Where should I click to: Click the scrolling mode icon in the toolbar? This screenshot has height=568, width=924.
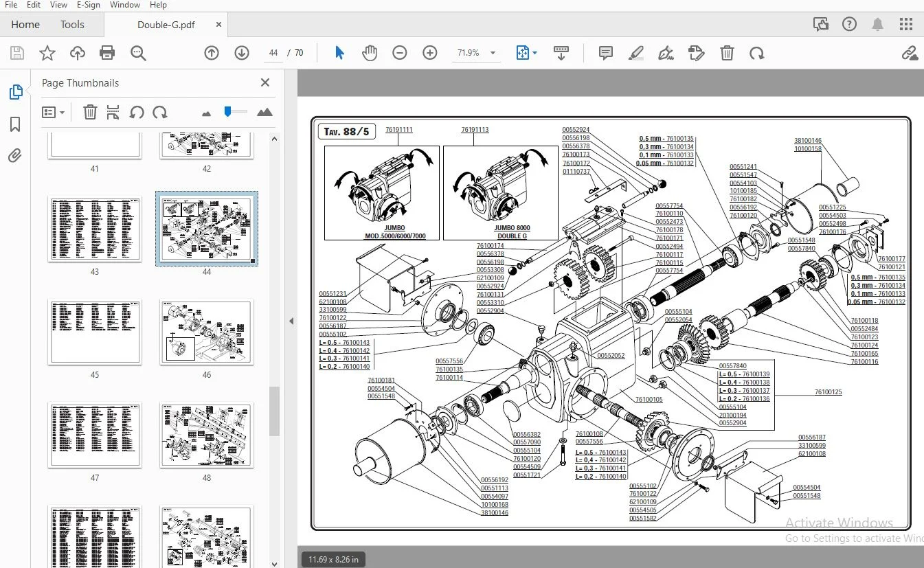561,53
